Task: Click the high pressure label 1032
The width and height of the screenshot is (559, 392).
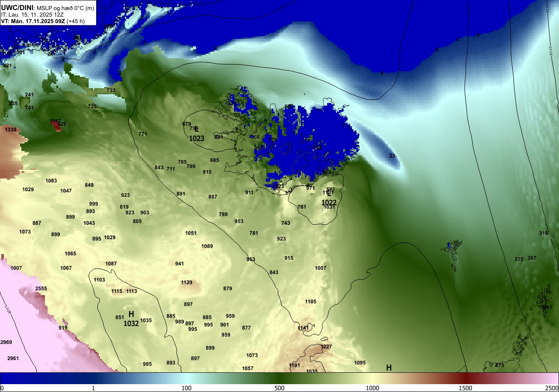Action: click(x=131, y=323)
